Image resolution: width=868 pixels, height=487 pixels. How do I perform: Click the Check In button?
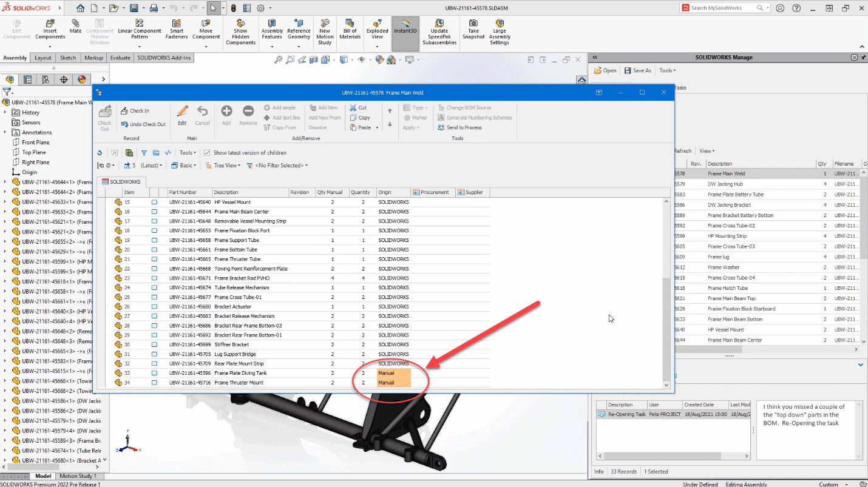135,111
